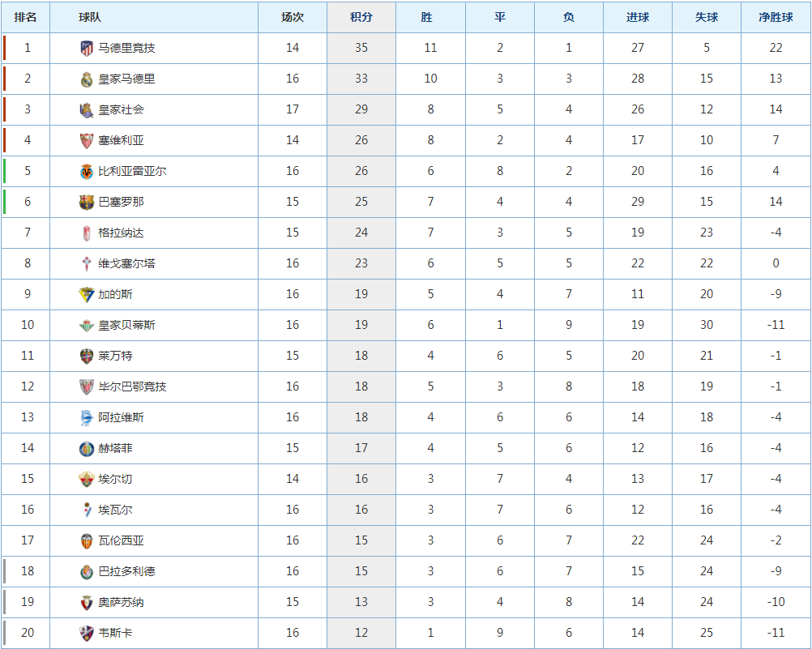Click the Cádiz yellow crest icon
Viewport: 812px width, 649px height.
(87, 295)
